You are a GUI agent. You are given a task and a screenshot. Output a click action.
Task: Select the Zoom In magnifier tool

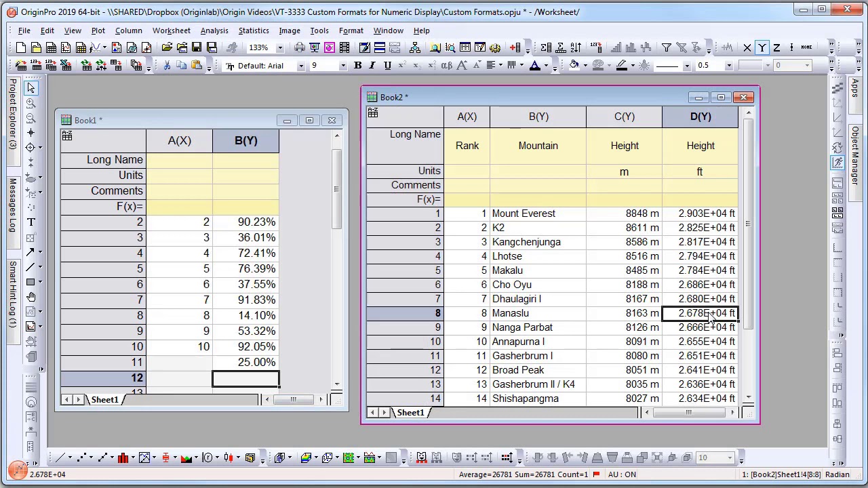click(x=31, y=104)
